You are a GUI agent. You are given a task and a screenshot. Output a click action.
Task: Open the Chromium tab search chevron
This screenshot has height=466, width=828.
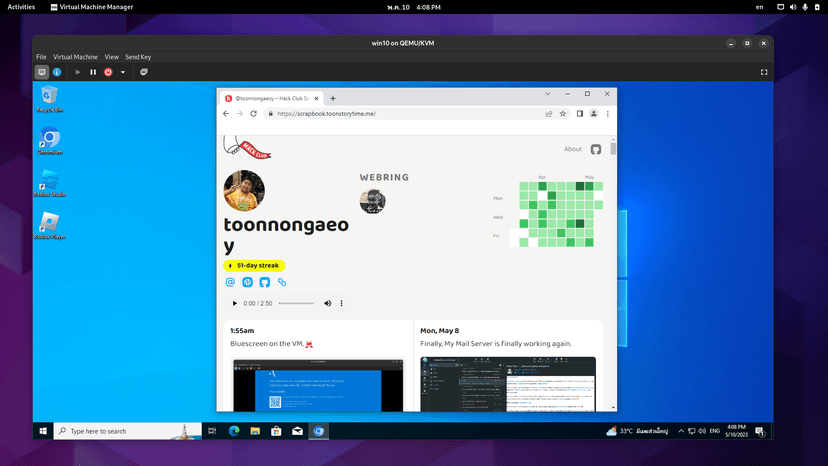tap(548, 94)
